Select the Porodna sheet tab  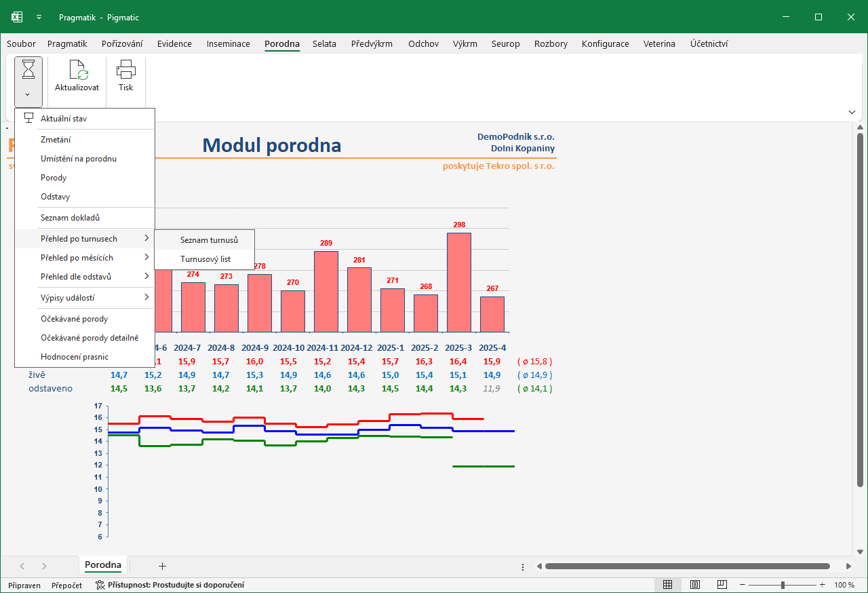103,565
